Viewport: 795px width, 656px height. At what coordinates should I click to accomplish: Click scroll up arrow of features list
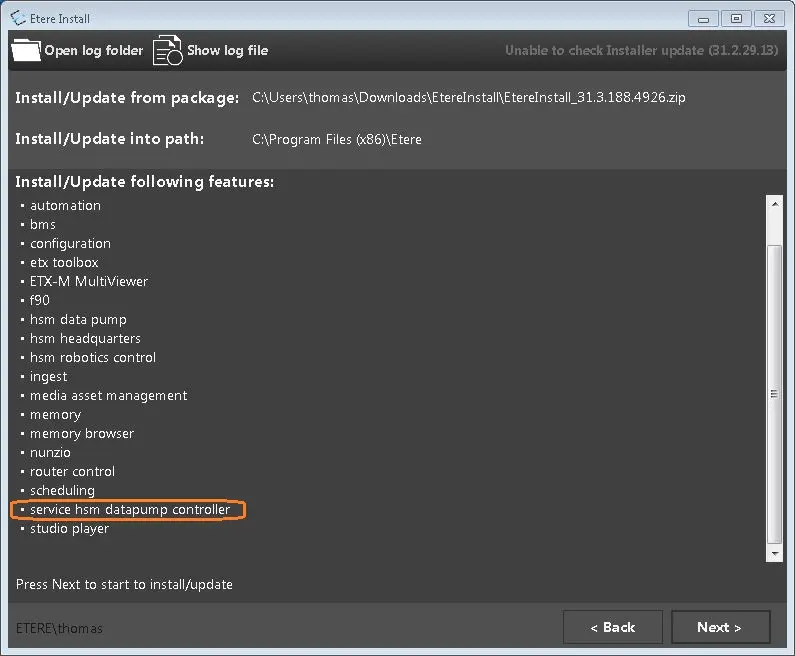tap(774, 204)
